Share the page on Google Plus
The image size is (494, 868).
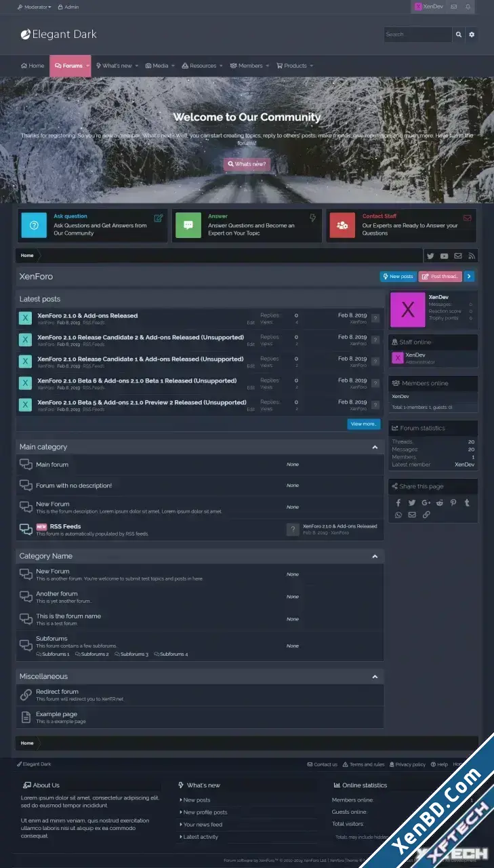pyautogui.click(x=426, y=502)
